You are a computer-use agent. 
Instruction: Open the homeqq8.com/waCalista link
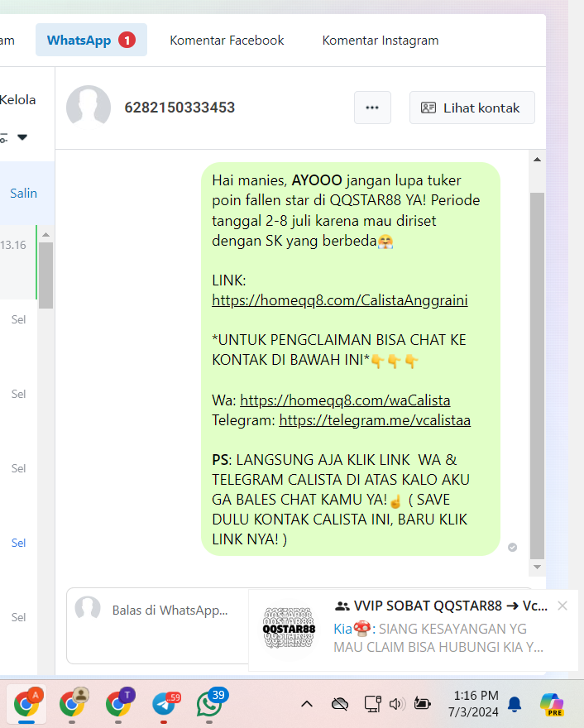[345, 400]
